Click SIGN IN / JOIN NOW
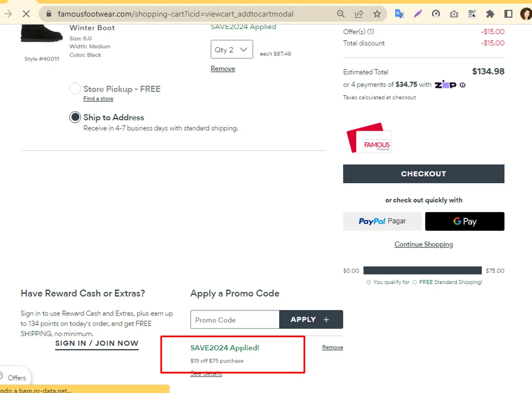This screenshot has height=393, width=532. 97,343
